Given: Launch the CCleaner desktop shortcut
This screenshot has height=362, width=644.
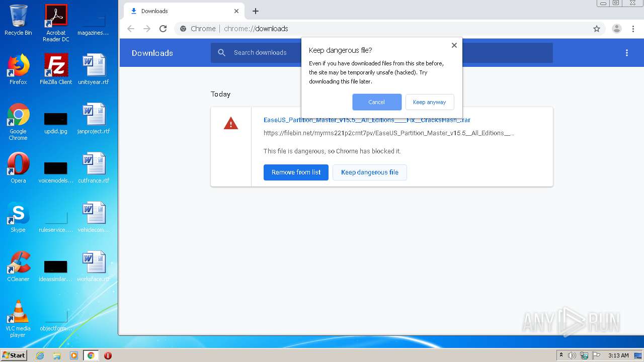Looking at the screenshot, I should point(18,266).
